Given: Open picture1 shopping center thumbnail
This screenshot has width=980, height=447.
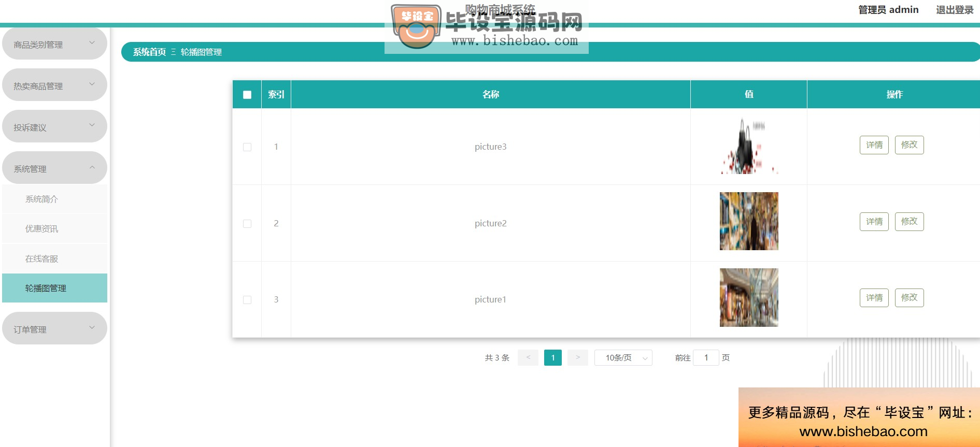Looking at the screenshot, I should [749, 297].
